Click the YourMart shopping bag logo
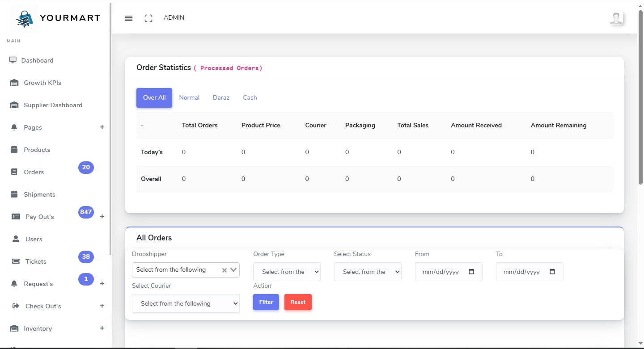This screenshot has height=349, width=644. pyautogui.click(x=24, y=18)
